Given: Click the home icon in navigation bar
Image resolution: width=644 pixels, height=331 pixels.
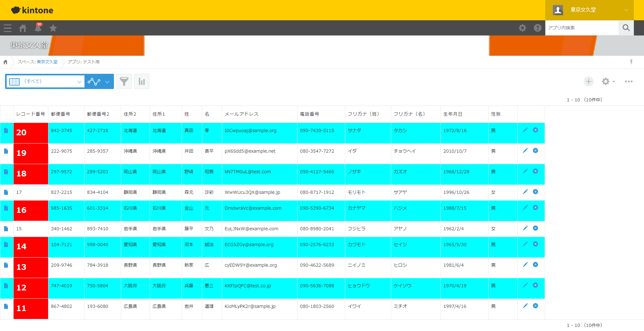Looking at the screenshot, I should [x=23, y=28].
